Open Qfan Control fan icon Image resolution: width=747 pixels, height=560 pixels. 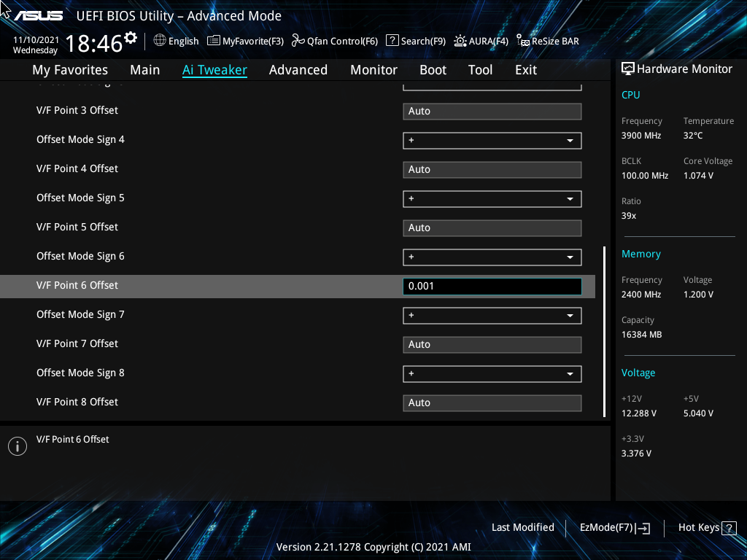pos(298,41)
